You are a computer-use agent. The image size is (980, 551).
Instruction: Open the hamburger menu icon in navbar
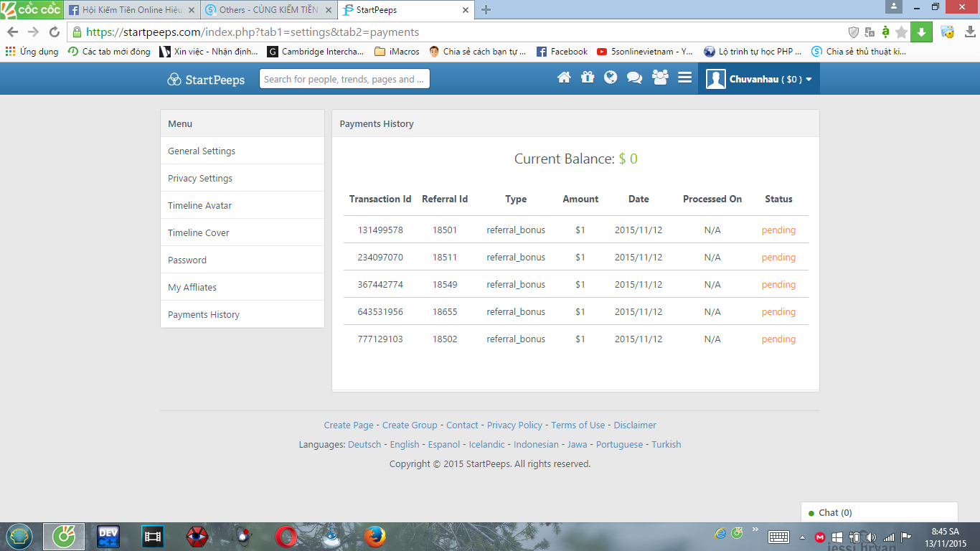click(x=684, y=78)
